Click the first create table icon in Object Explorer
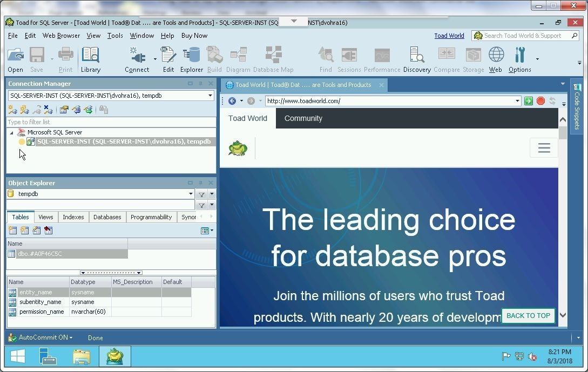The height and width of the screenshot is (372, 588). point(13,230)
